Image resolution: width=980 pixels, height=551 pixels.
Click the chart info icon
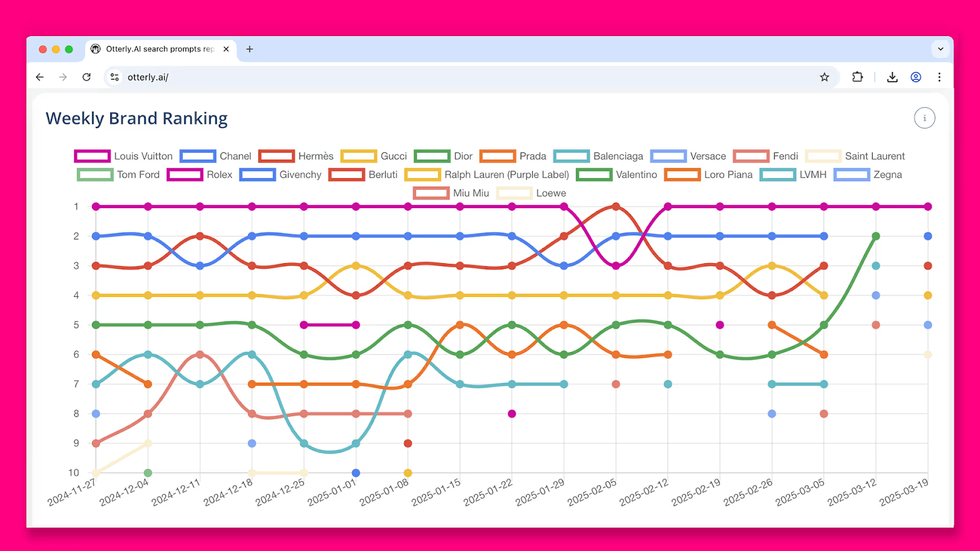tap(924, 118)
